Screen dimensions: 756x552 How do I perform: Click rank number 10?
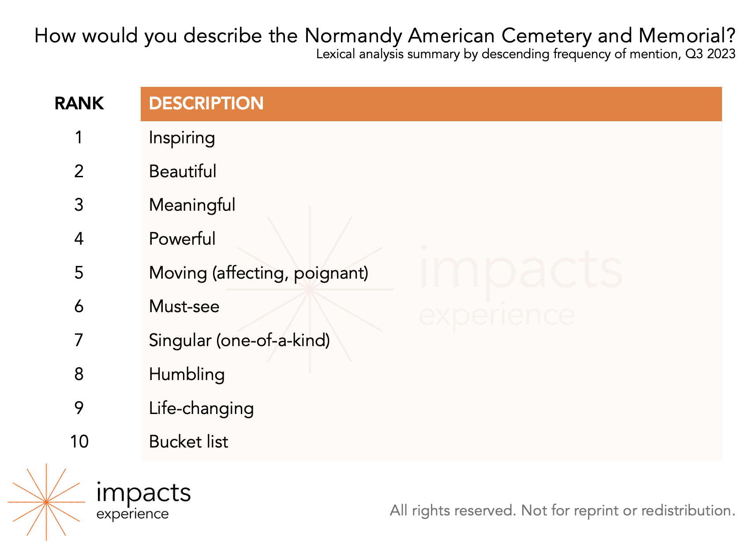click(79, 442)
